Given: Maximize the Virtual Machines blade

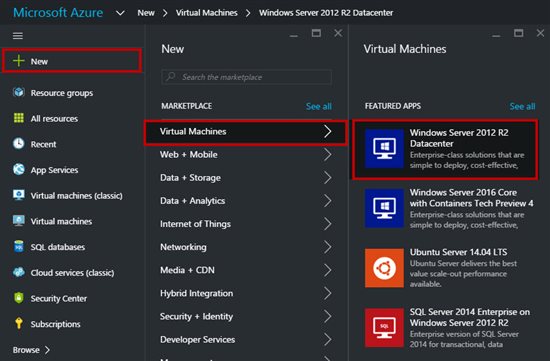Looking at the screenshot, I should [518, 33].
